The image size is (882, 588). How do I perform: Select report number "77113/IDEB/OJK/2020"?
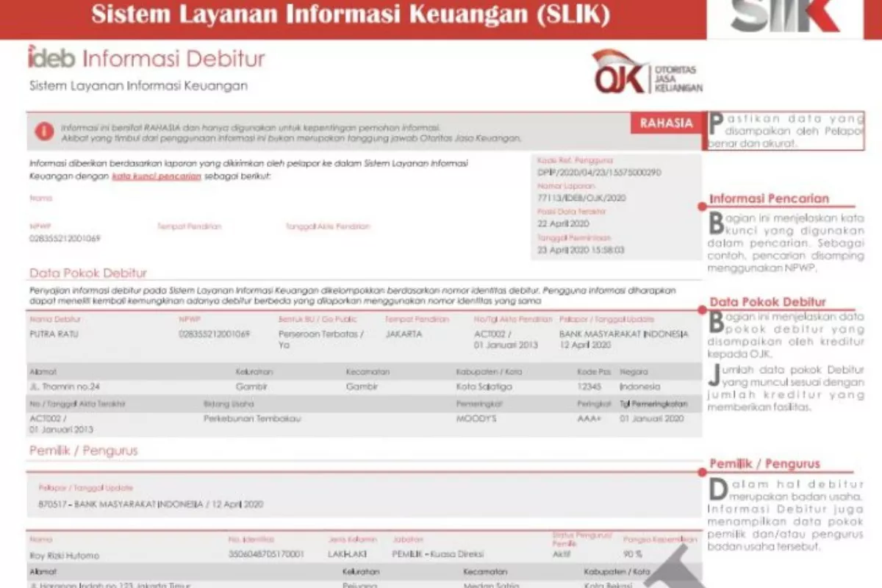(x=581, y=198)
